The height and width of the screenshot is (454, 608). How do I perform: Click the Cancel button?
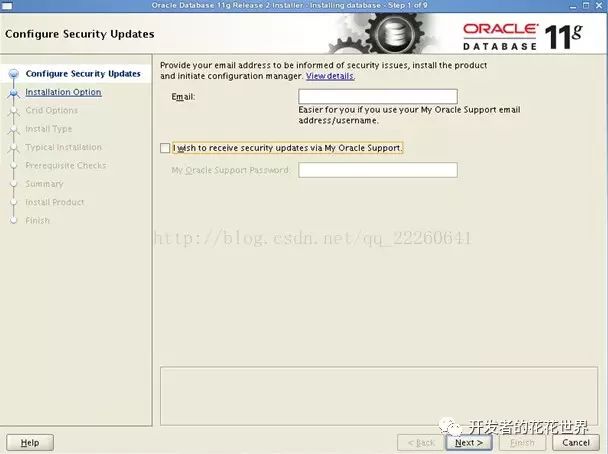576,442
